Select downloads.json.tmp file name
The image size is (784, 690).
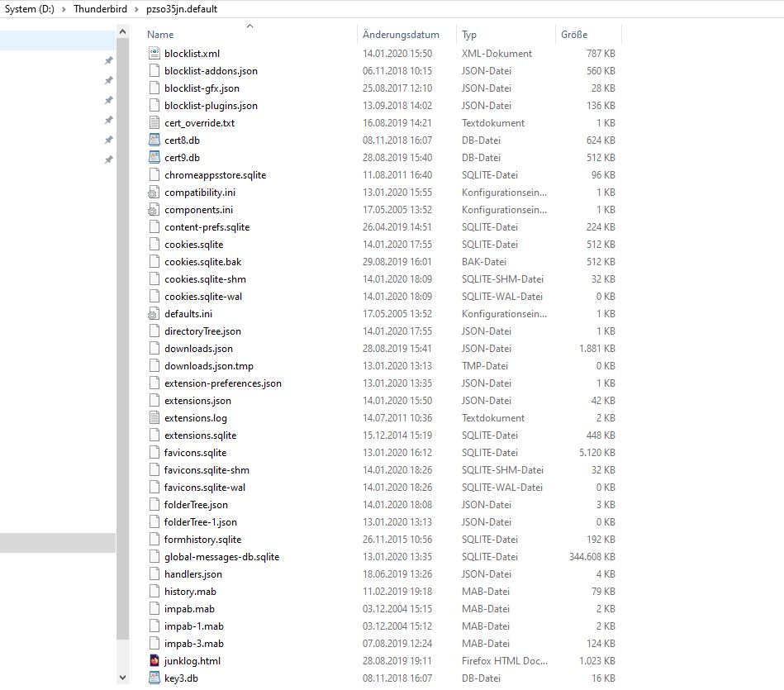tap(208, 366)
